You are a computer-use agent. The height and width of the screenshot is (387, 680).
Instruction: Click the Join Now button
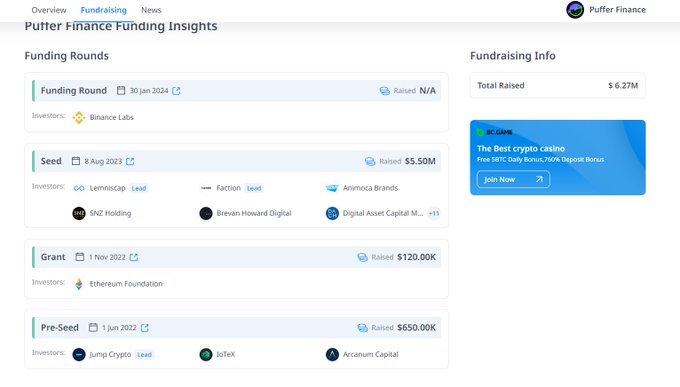(x=513, y=179)
